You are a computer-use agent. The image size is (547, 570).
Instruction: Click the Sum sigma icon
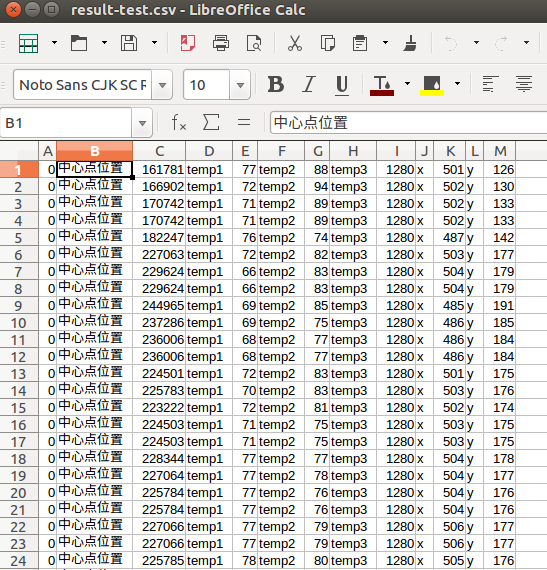tap(211, 122)
